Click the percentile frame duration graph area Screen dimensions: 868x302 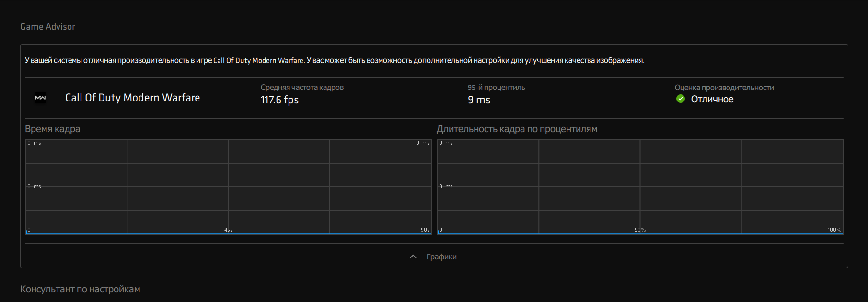point(640,187)
